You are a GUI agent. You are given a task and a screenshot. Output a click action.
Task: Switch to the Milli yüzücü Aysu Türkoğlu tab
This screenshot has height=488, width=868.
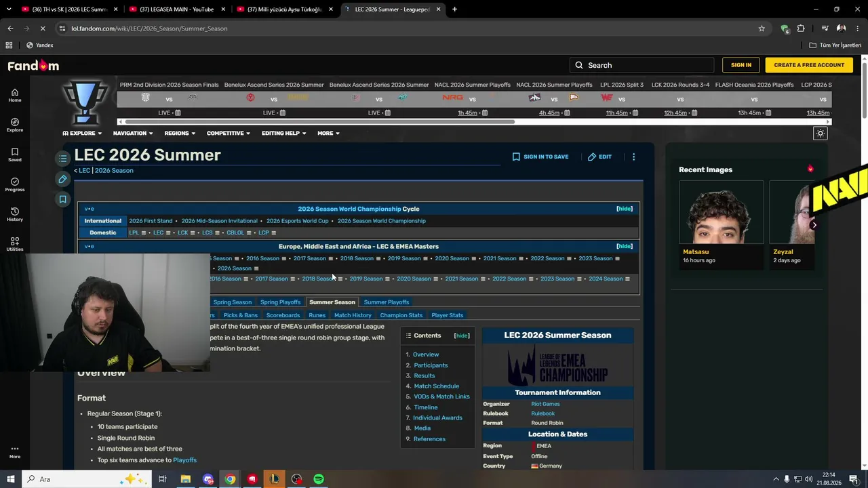point(284,9)
